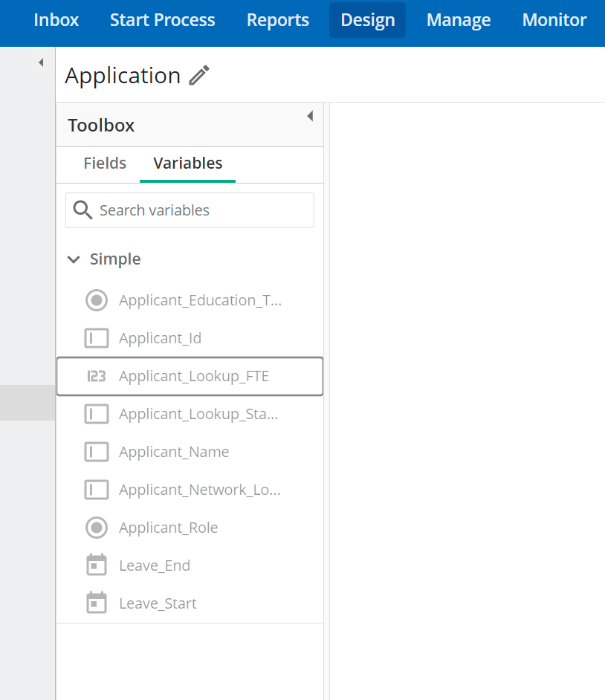Viewport: 605px width, 700px height.
Task: Switch to the Fields tab
Action: click(x=105, y=163)
